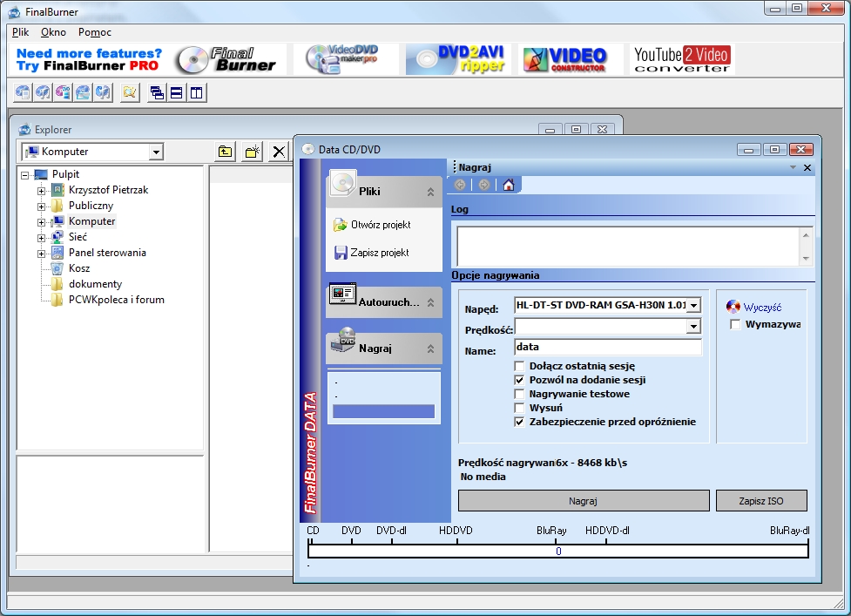Open the Video Constructor banner

point(571,59)
